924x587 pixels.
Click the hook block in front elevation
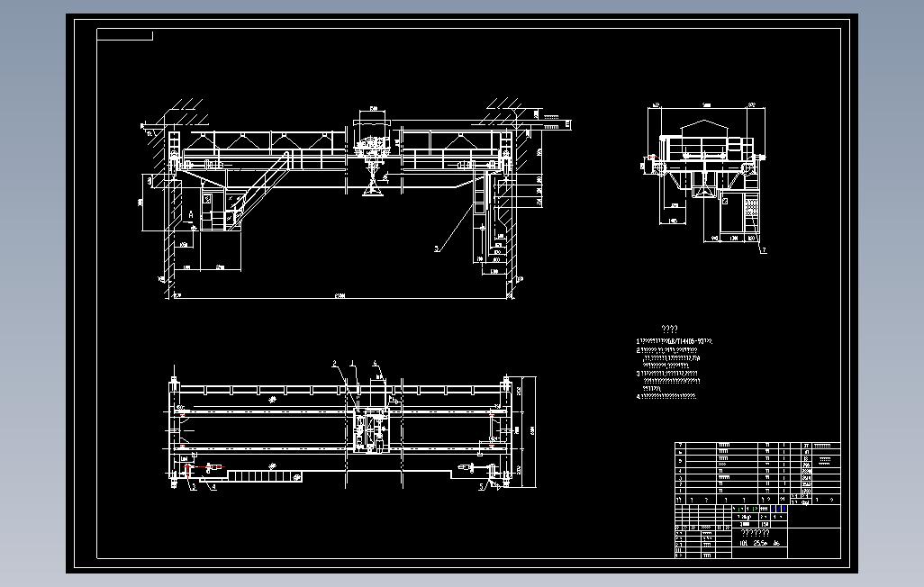pyautogui.click(x=373, y=180)
